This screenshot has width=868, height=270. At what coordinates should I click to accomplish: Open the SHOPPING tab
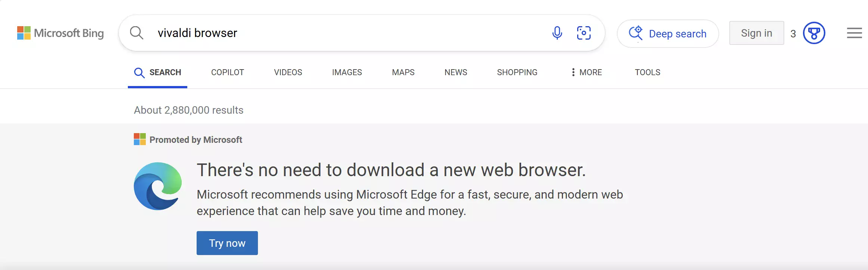tap(517, 72)
